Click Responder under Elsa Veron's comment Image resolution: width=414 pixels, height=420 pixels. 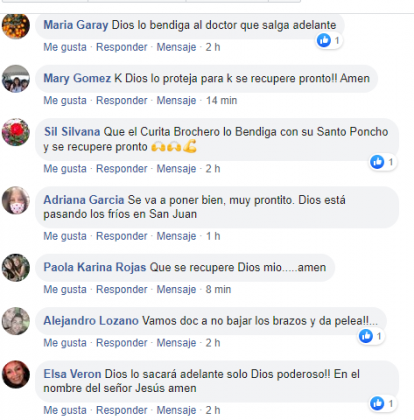click(x=122, y=410)
